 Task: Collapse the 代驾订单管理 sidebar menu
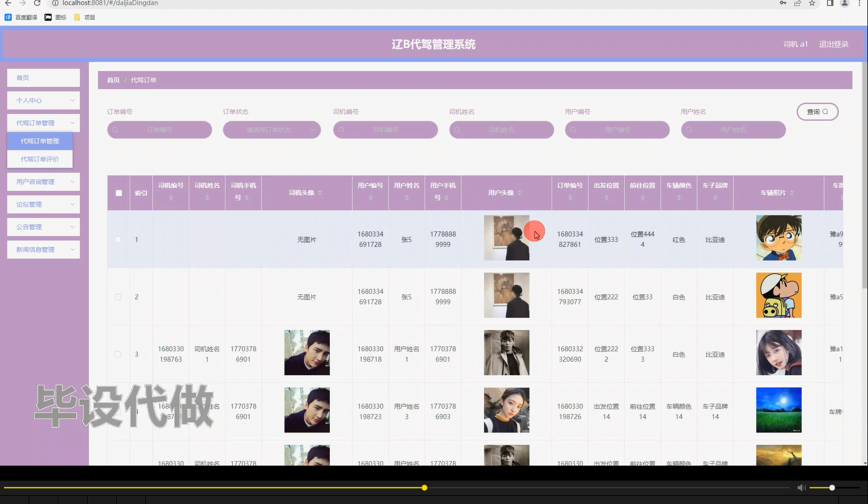pos(44,123)
